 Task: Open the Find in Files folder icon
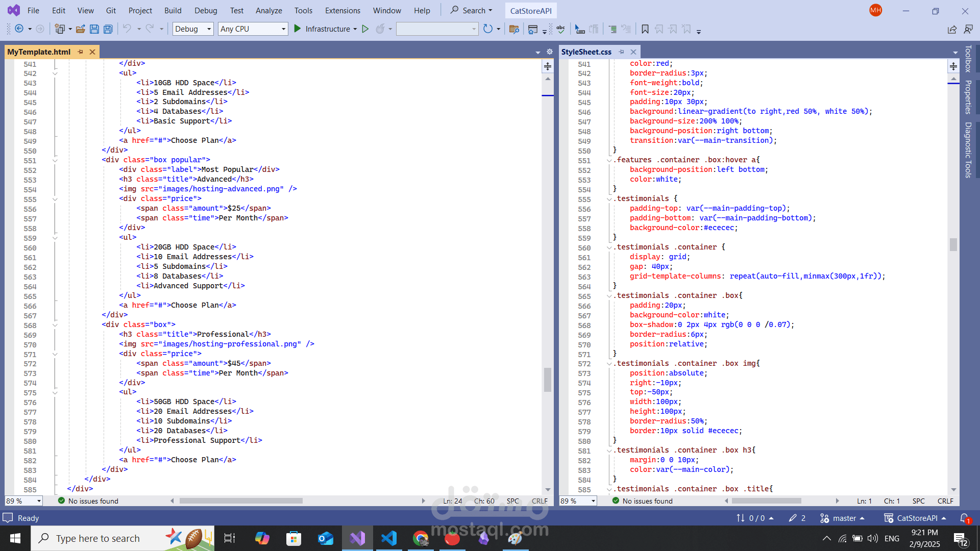point(514,29)
